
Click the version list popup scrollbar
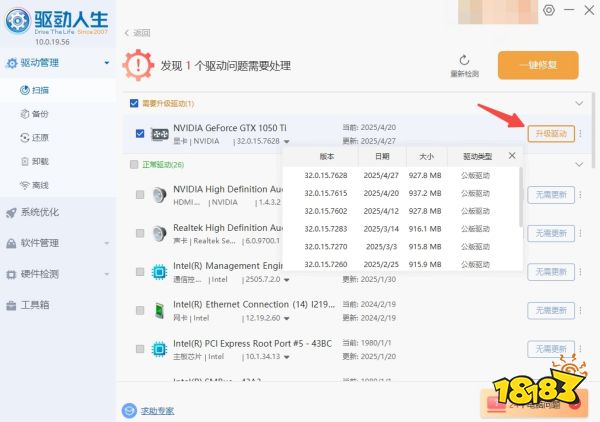coord(520,197)
